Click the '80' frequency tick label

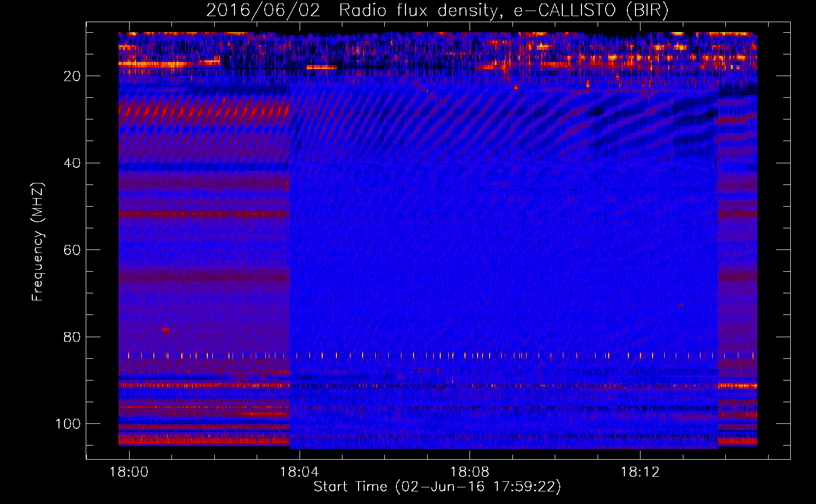click(72, 337)
